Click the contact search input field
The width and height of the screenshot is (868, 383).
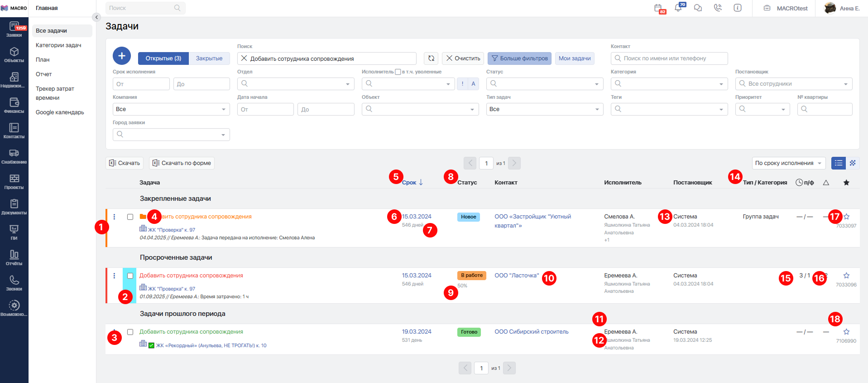pyautogui.click(x=669, y=58)
